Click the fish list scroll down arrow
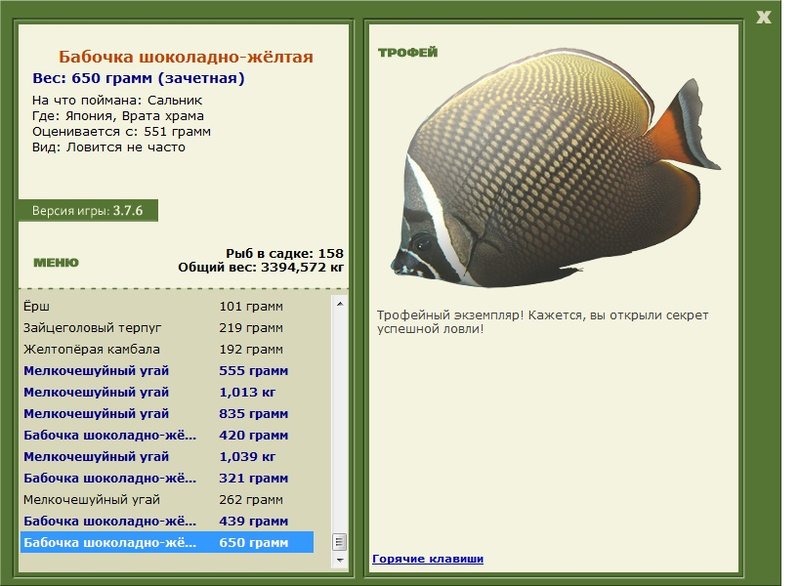 [x=340, y=560]
